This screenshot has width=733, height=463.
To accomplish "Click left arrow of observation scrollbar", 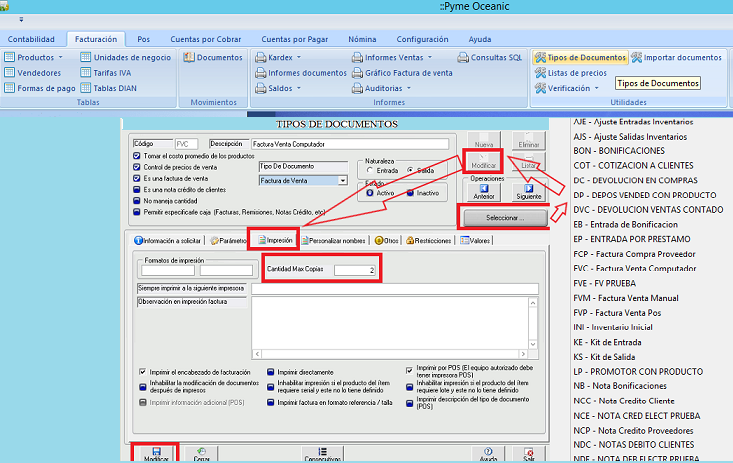I will [257, 354].
